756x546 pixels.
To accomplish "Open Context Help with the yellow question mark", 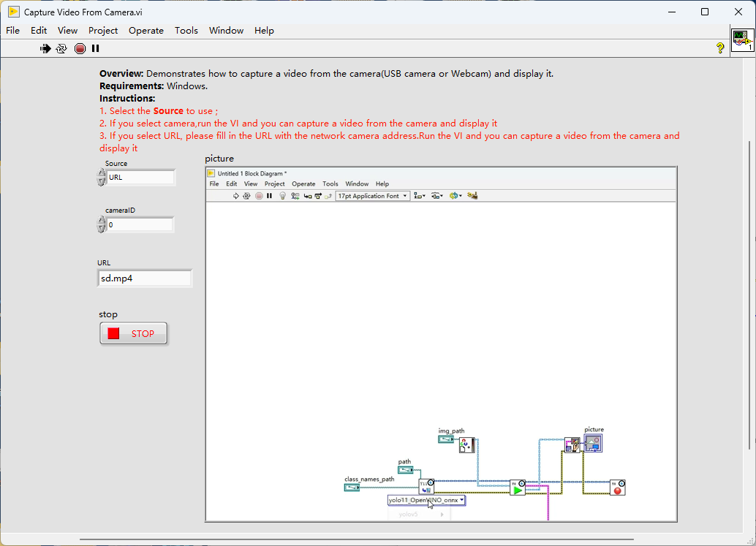I will pos(720,48).
